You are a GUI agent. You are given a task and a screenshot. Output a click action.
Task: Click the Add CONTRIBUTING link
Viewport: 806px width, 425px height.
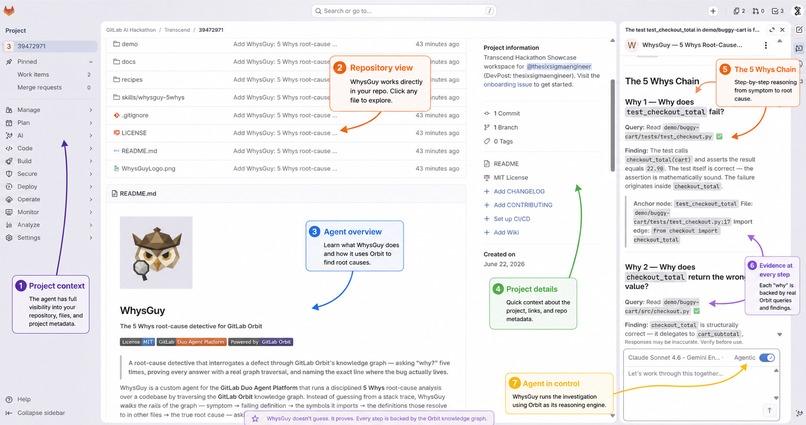(x=523, y=205)
